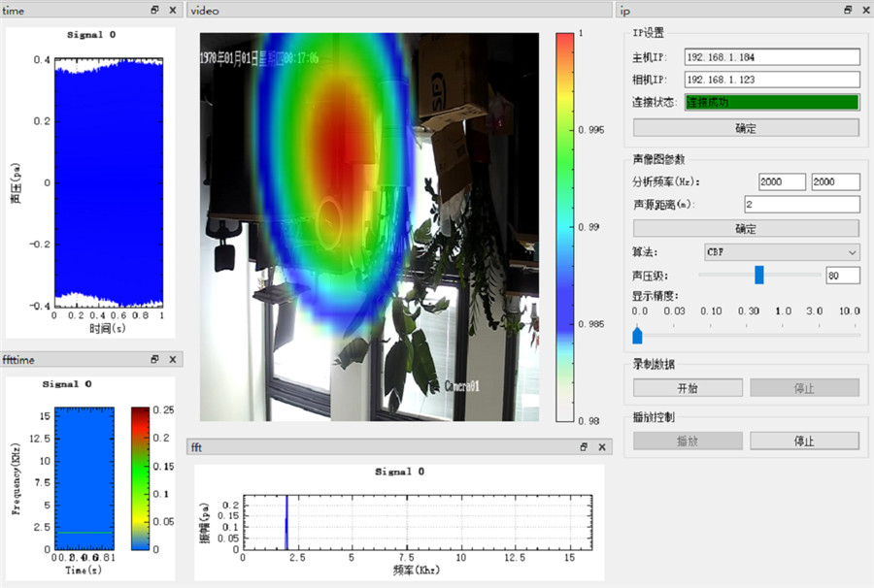Image resolution: width=874 pixels, height=588 pixels.
Task: Click the '0.995' label on video color scale
Action: 591,130
